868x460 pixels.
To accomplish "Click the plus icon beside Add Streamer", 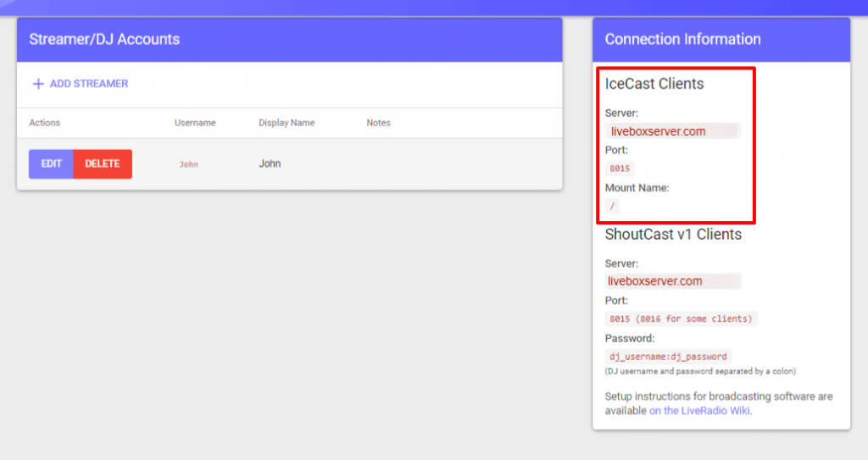I will pyautogui.click(x=38, y=84).
